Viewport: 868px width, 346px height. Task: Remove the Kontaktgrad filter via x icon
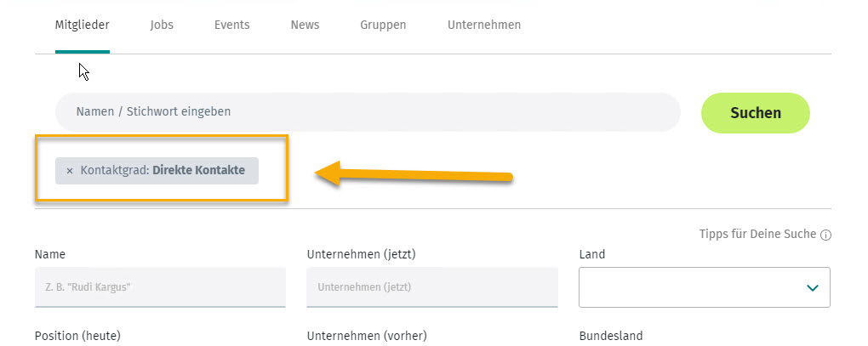[x=69, y=171]
